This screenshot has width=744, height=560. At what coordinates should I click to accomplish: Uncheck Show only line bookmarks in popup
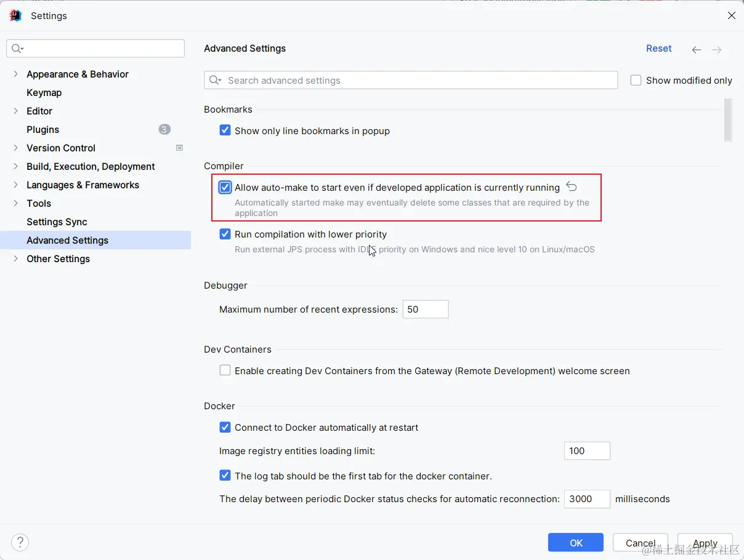tap(225, 130)
